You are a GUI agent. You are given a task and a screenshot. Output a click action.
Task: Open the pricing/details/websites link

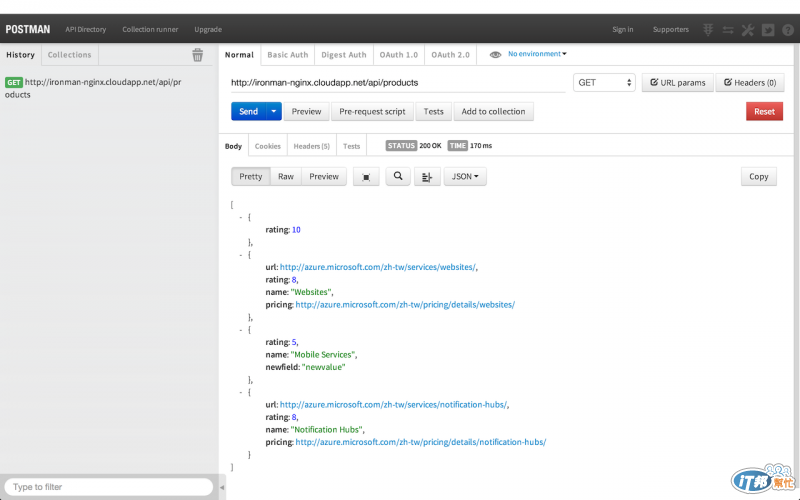405,305
